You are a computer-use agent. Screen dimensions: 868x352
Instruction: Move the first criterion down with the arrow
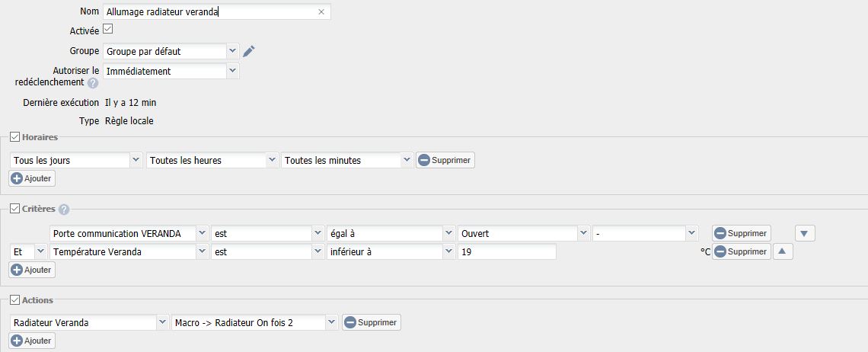tap(805, 233)
